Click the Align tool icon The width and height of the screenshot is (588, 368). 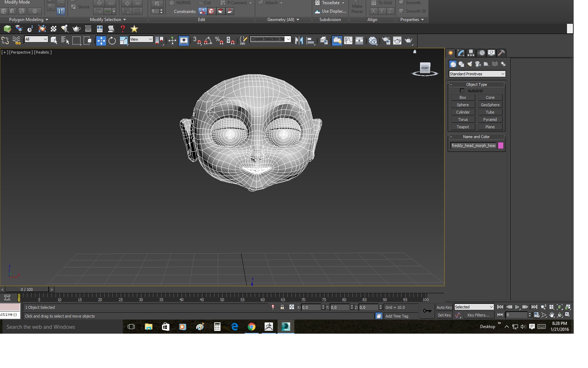[310, 41]
